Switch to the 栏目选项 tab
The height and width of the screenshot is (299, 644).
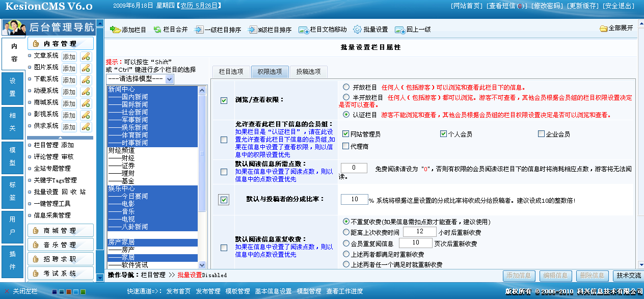click(230, 72)
